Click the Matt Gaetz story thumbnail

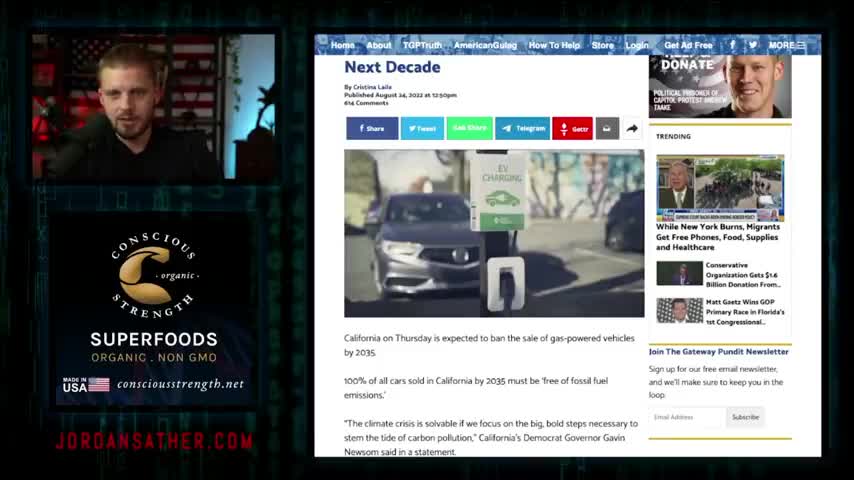pos(679,311)
